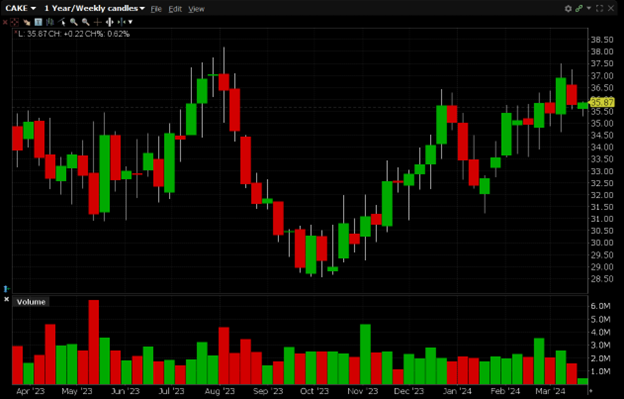This screenshot has width=624, height=399.
Task: Click the small blue arrow icon above Volume
Action: click(6, 288)
